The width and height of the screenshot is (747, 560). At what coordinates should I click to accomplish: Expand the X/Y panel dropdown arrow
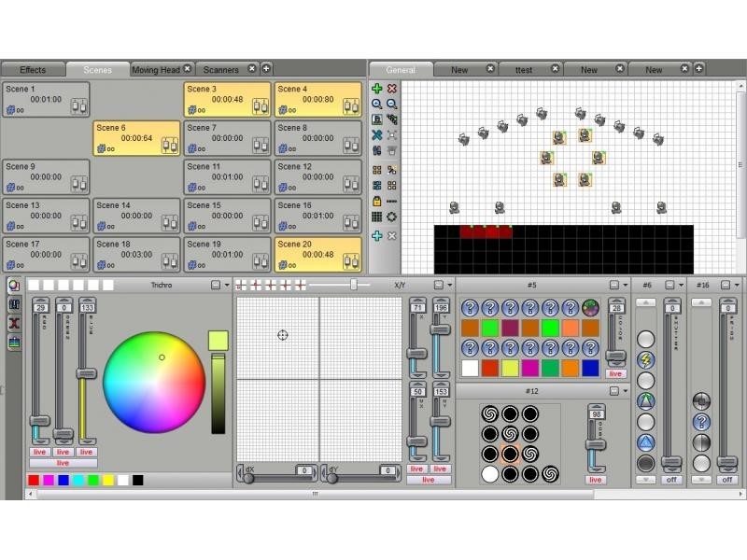[450, 286]
